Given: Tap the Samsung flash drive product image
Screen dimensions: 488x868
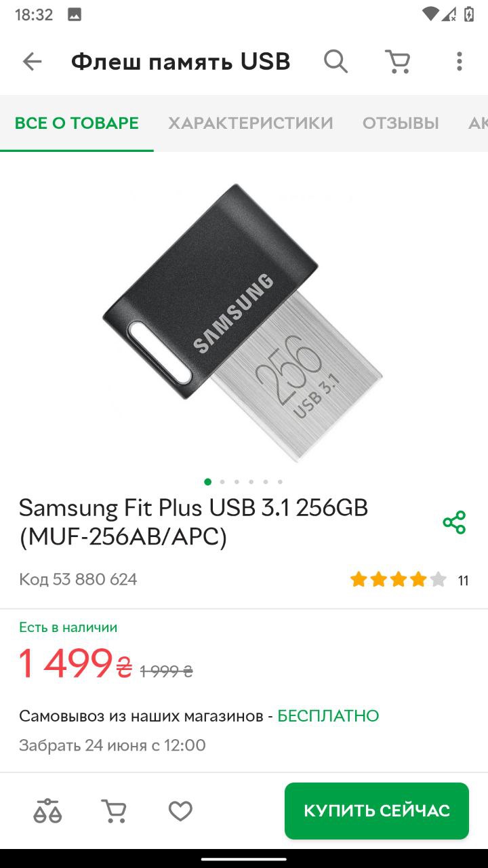Looking at the screenshot, I should (x=243, y=322).
